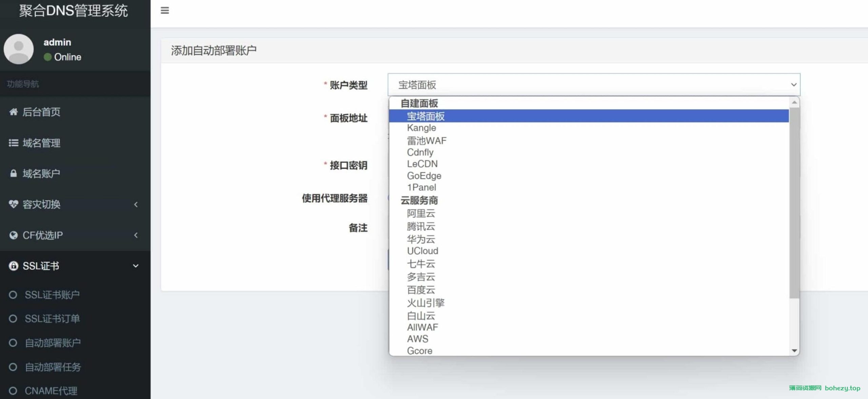Collapse the SSL证书 submenu chevron

[136, 266]
